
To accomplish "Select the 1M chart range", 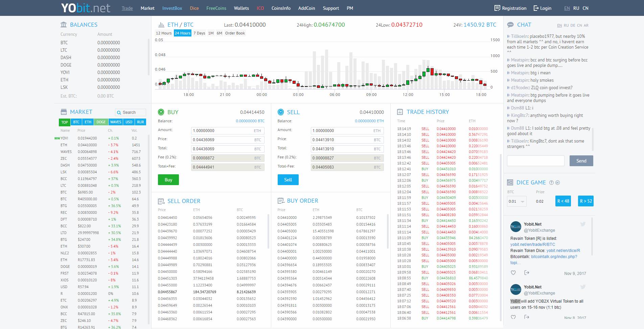I will coord(211,33).
